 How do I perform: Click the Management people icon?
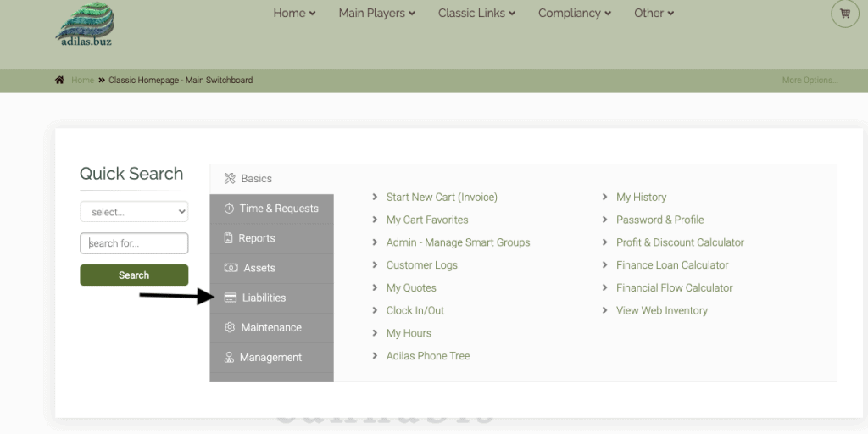click(x=229, y=357)
